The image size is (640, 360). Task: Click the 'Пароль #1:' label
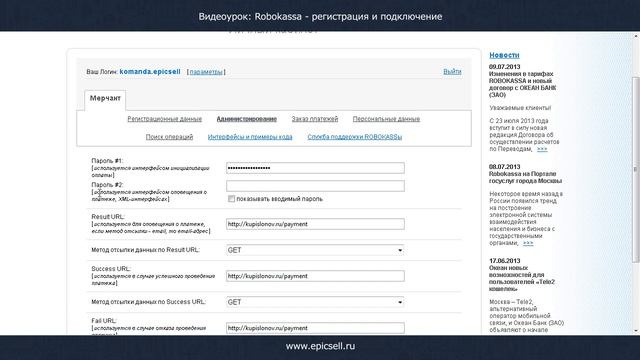click(x=107, y=160)
